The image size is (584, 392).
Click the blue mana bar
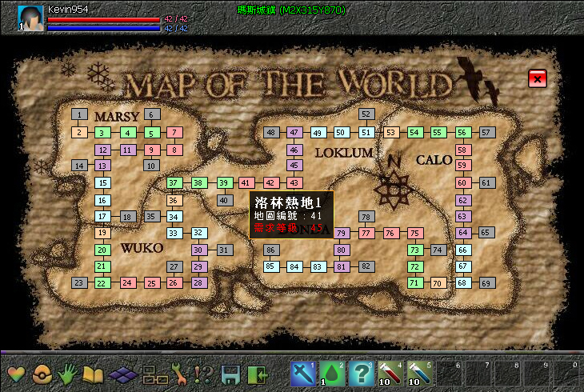[104, 28]
